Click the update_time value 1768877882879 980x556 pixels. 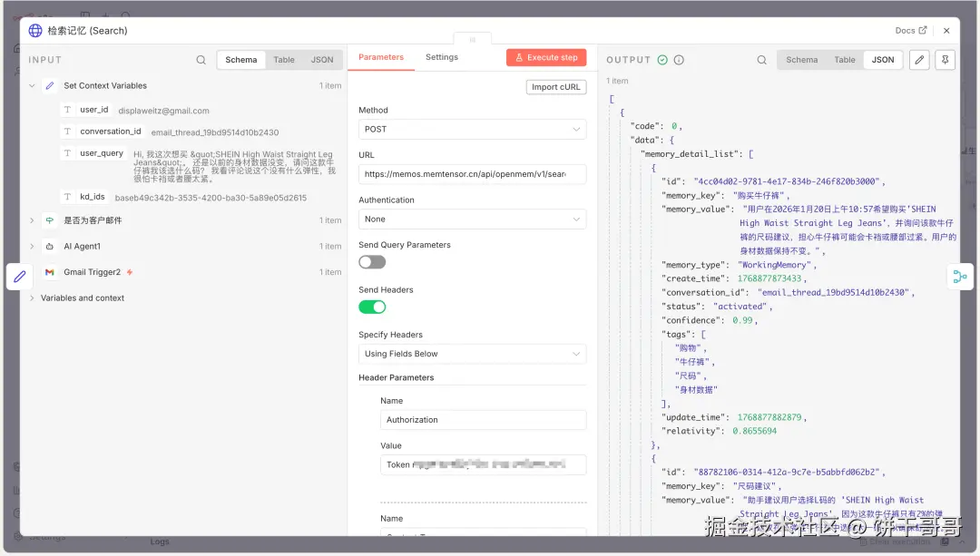tap(769, 417)
